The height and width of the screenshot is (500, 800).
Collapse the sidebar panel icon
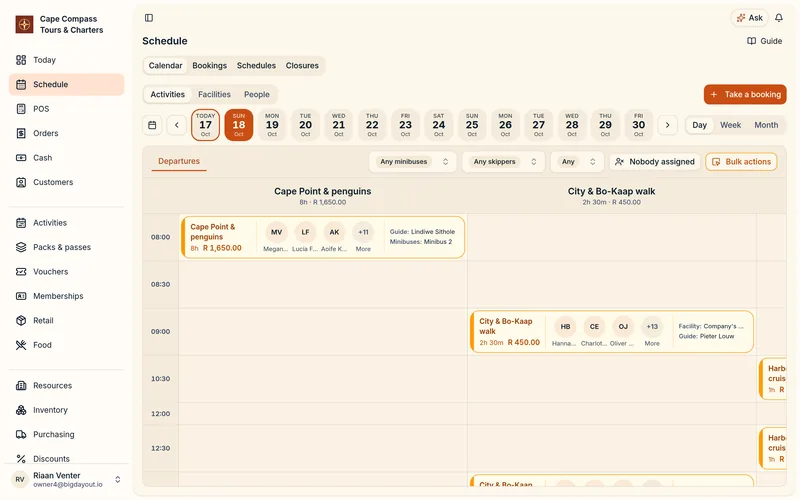tap(149, 18)
